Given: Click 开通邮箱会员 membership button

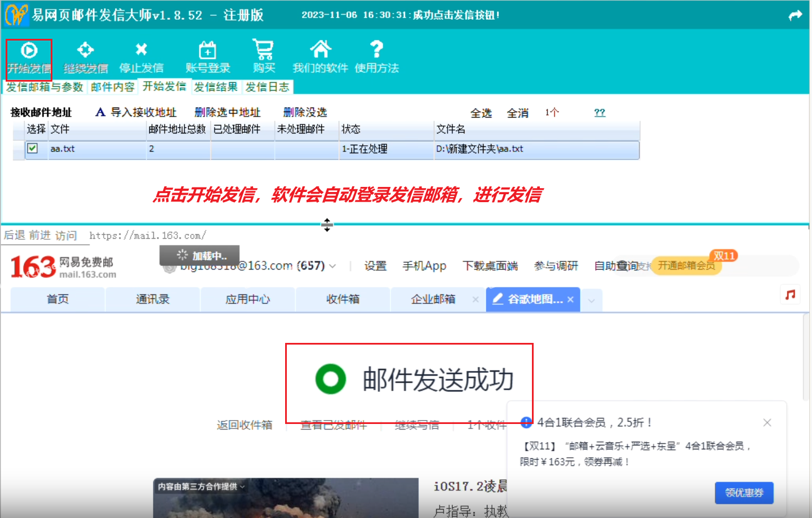Looking at the screenshot, I should tap(686, 266).
